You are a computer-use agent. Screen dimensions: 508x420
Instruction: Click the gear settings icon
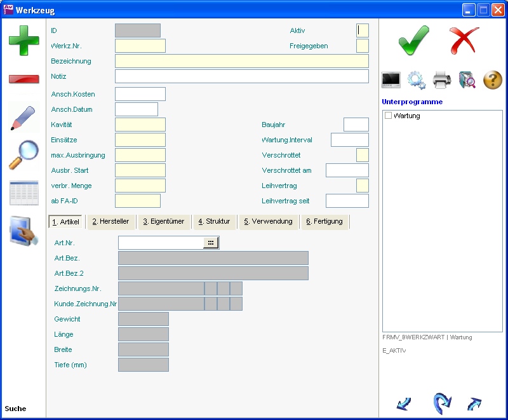[417, 80]
